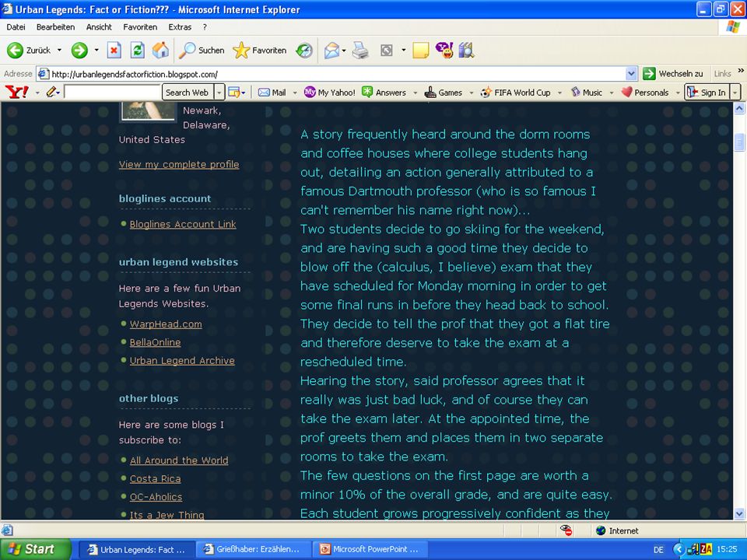Open the Urban Legend Archive link
Image resolution: width=747 pixels, height=560 pixels.
(182, 360)
